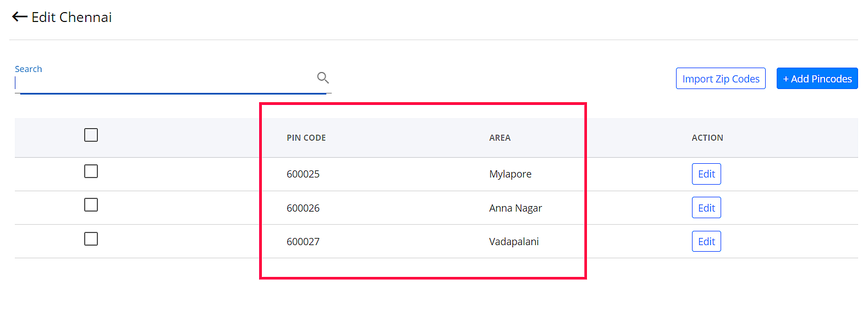This screenshot has height=327, width=868.
Task: Click Edit for pincode 600026
Action: pyautogui.click(x=706, y=208)
